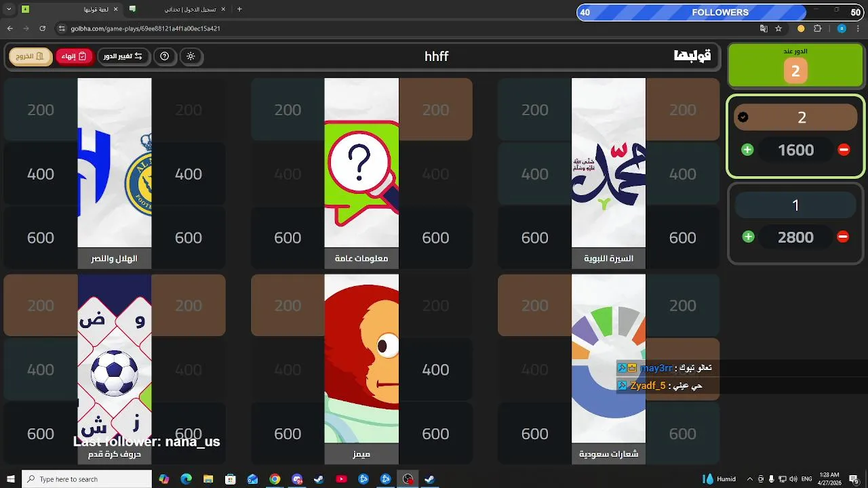Screen dimensions: 868x488
Task: Click the red إنهاء end game button
Action: point(74,56)
